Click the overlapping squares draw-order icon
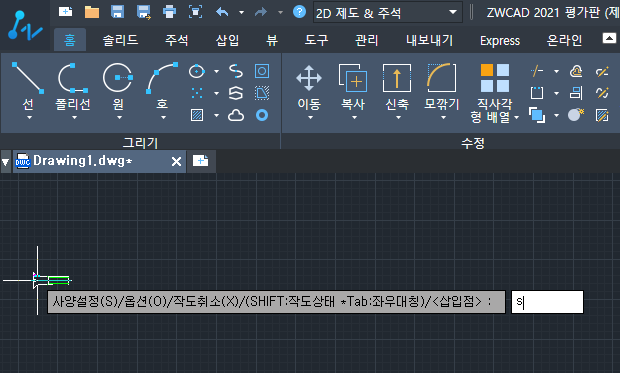620x373 pixels. (537, 115)
